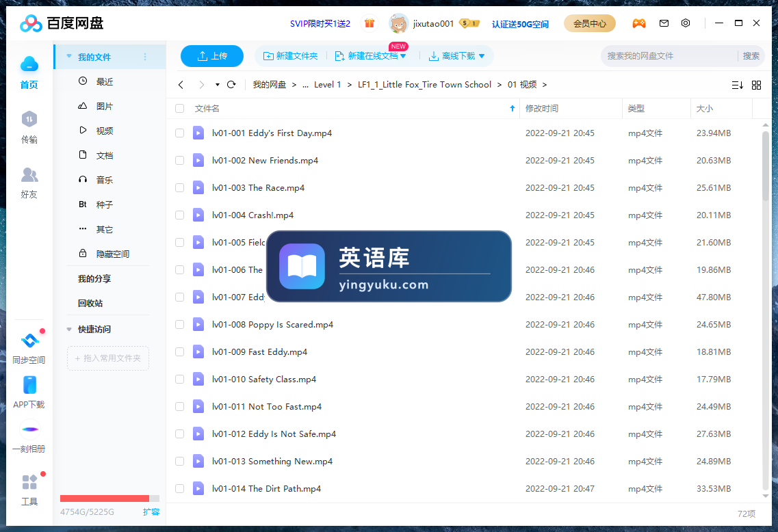Check the box for lv01-013 Something New

179,461
